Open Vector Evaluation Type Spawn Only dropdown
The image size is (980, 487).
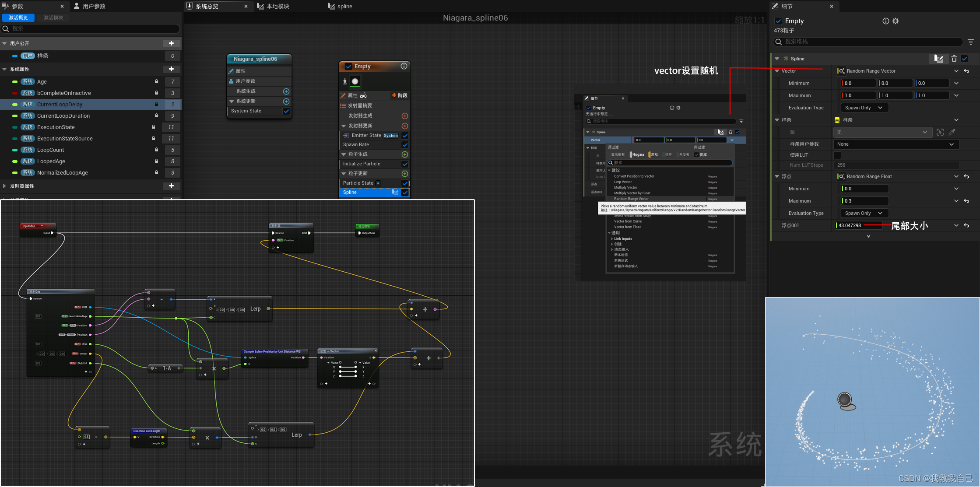click(x=864, y=108)
